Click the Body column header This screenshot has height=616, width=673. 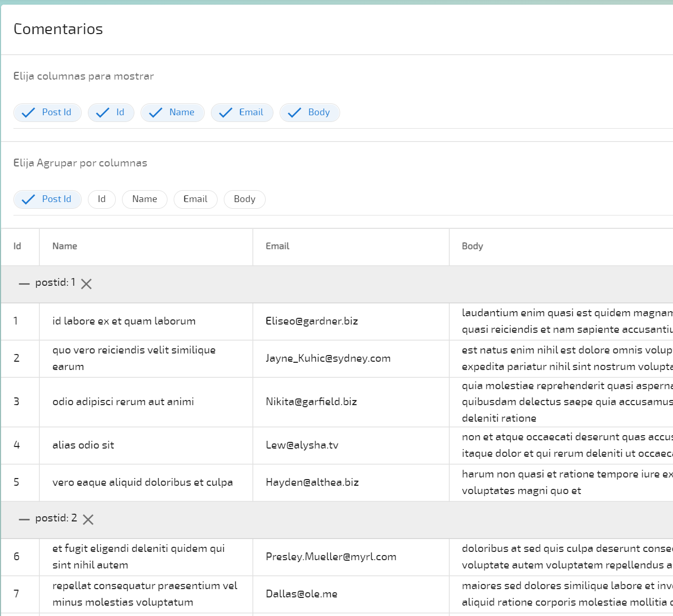(x=472, y=247)
